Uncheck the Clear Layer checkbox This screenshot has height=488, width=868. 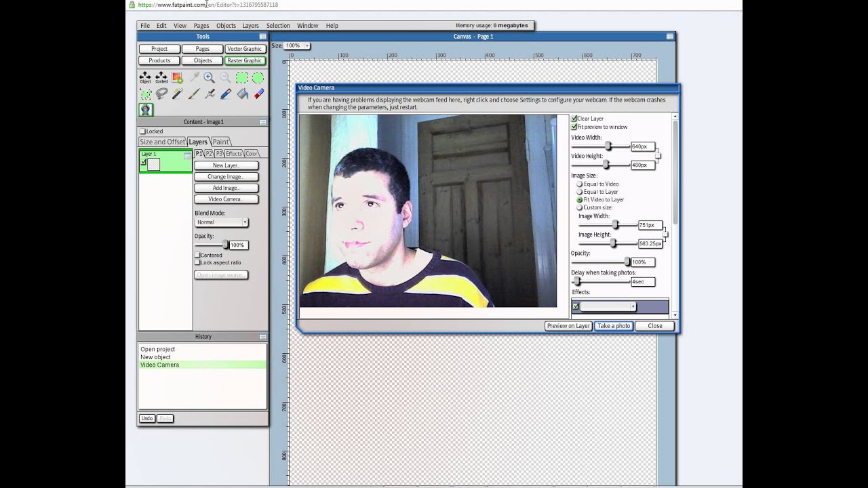pyautogui.click(x=574, y=119)
